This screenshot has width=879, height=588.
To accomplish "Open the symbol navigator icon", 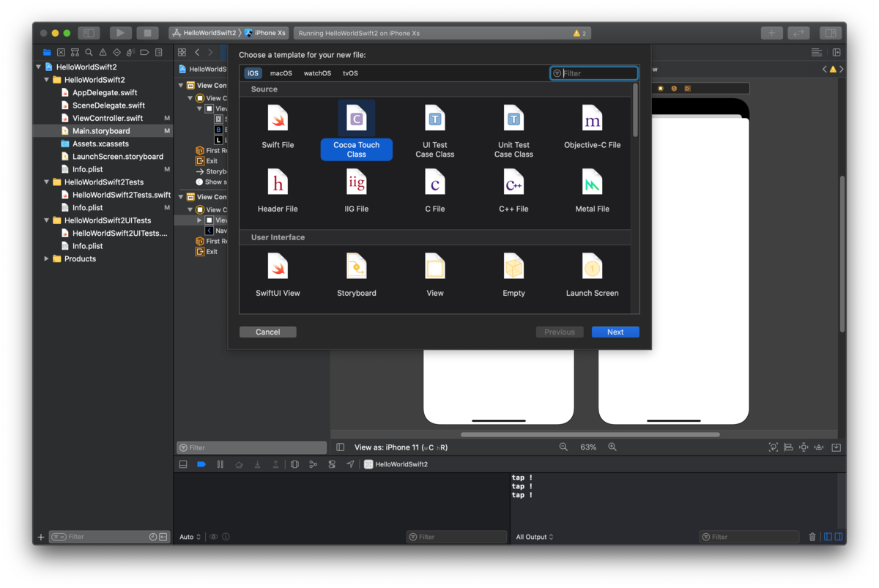I will [75, 53].
